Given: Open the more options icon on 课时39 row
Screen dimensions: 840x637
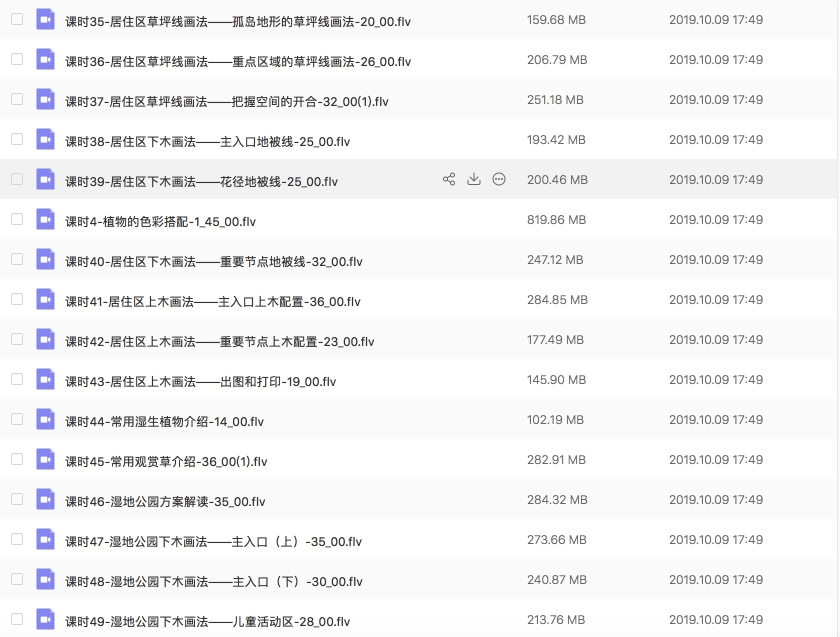Looking at the screenshot, I should tap(499, 179).
